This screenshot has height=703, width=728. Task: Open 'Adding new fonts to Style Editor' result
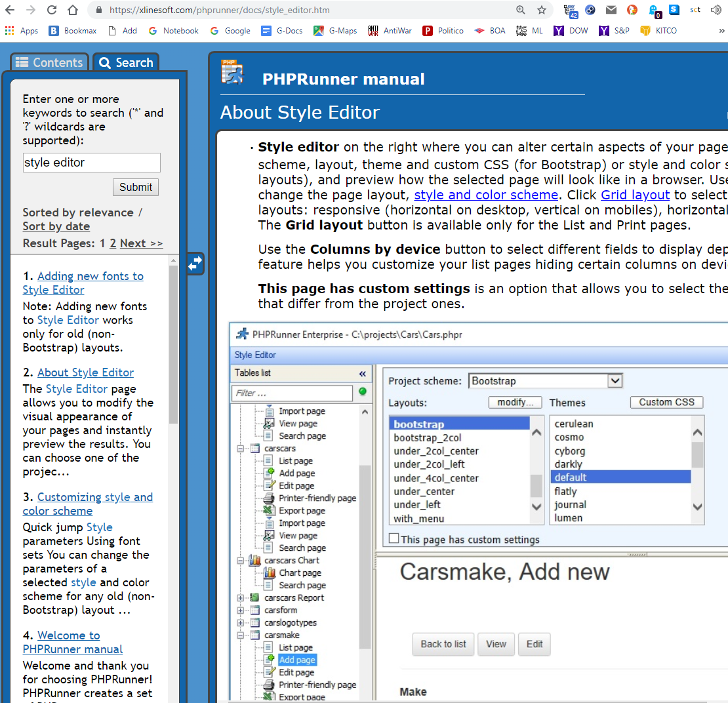pos(83,283)
